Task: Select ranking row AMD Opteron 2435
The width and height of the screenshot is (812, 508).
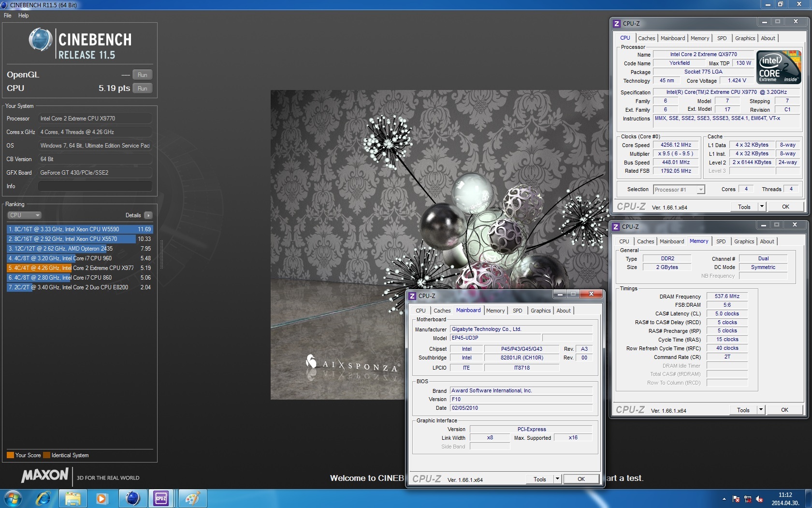Action: [x=79, y=249]
